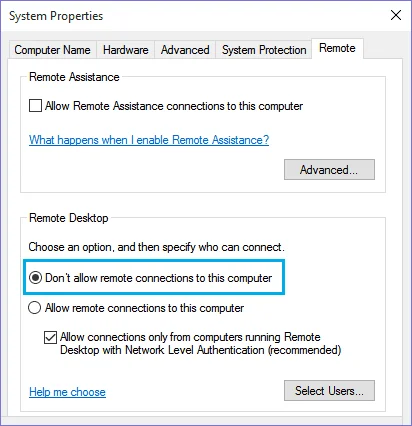Image resolution: width=412 pixels, height=426 pixels.
Task: Open 'What happens when I enable Remote Assistance?' link
Action: [149, 140]
